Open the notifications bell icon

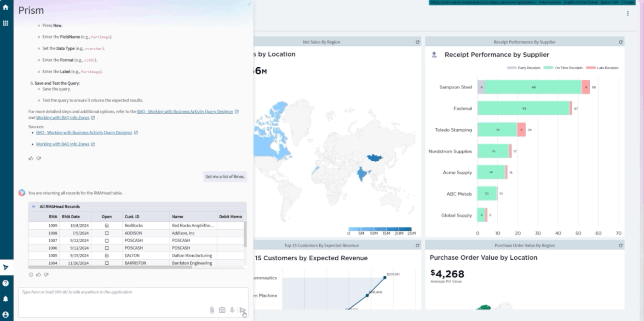pyautogui.click(x=6, y=299)
